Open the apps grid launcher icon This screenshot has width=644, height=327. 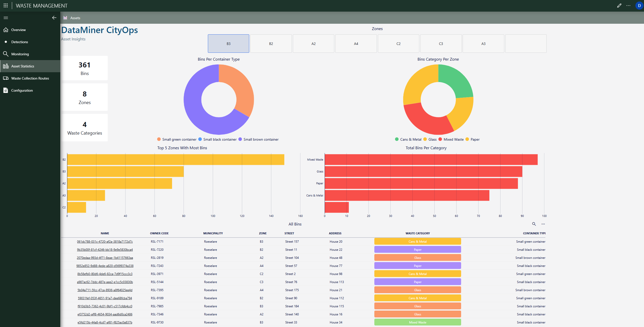point(6,6)
